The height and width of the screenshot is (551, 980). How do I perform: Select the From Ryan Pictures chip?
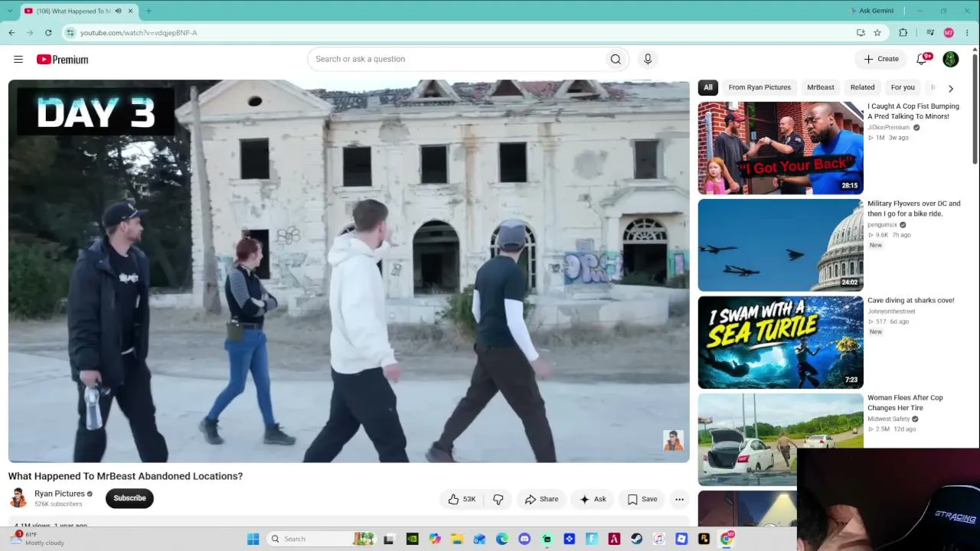coord(759,87)
